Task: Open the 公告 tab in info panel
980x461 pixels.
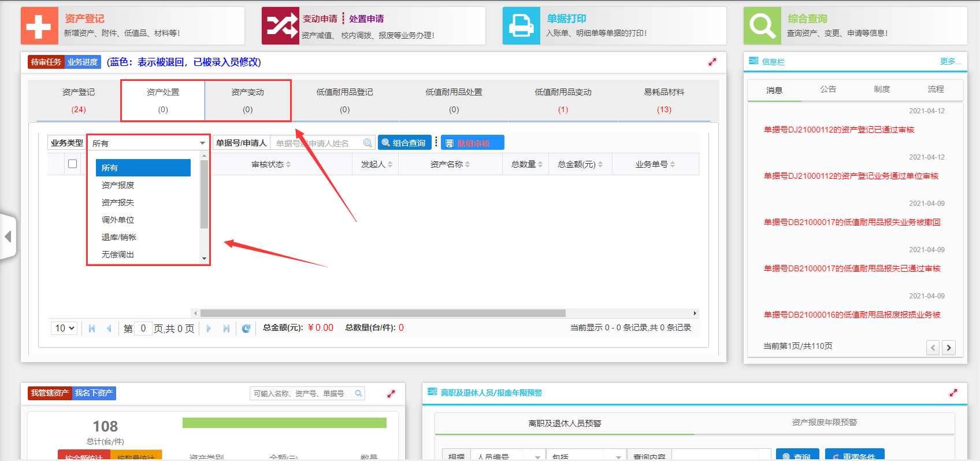Action: tap(828, 89)
